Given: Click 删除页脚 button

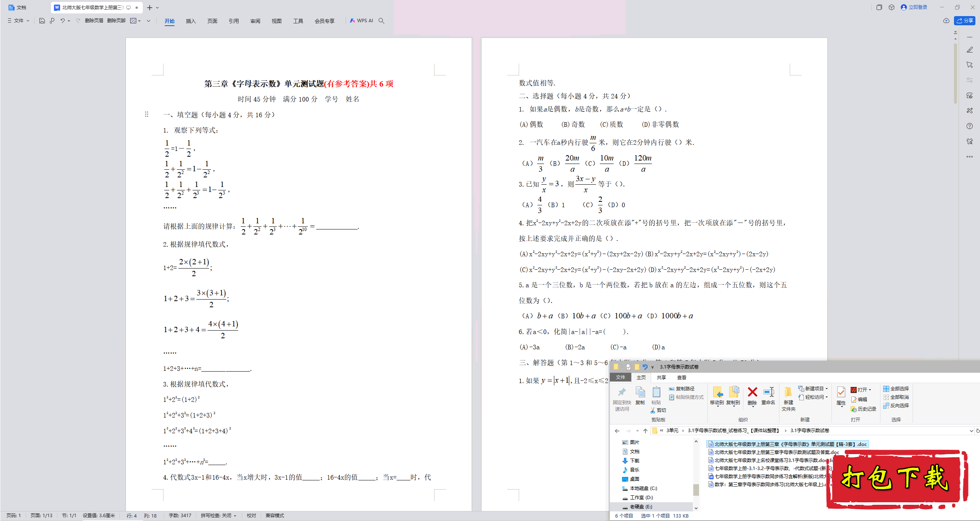Looking at the screenshot, I should point(116,21).
